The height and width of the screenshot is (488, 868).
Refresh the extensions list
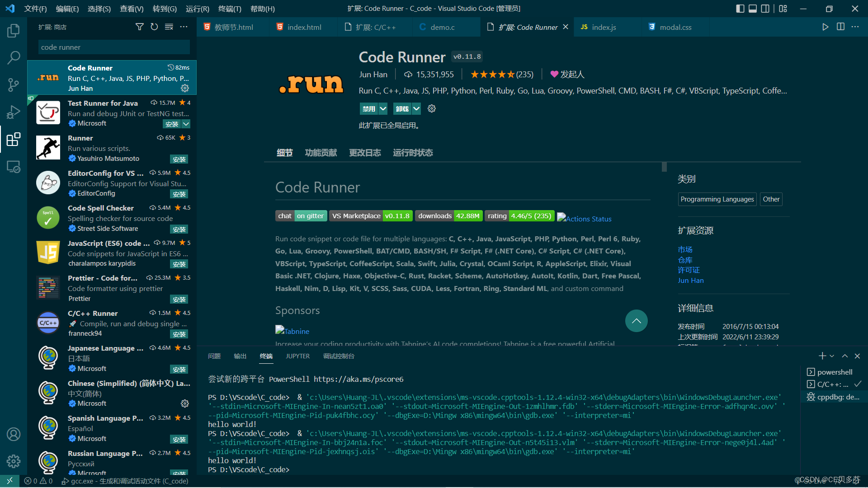154,27
